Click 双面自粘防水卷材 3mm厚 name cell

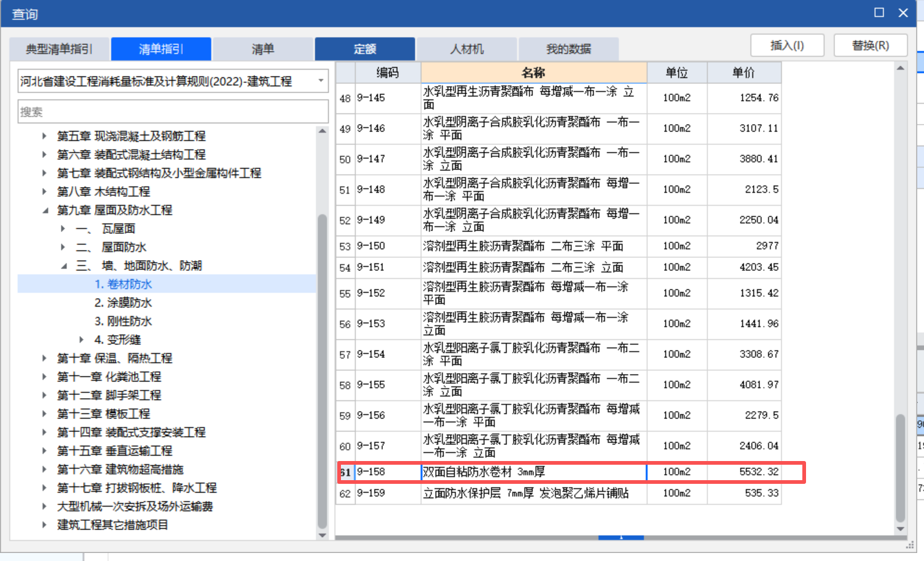(x=534, y=472)
